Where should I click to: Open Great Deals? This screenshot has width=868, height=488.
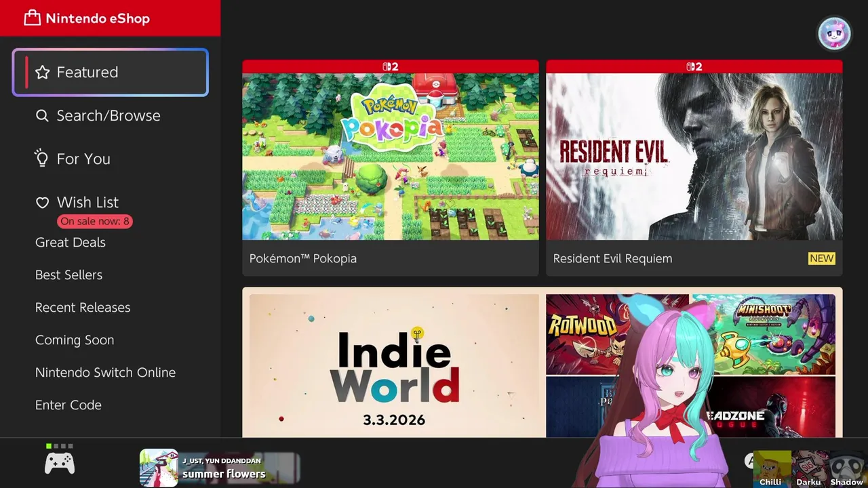pyautogui.click(x=71, y=243)
